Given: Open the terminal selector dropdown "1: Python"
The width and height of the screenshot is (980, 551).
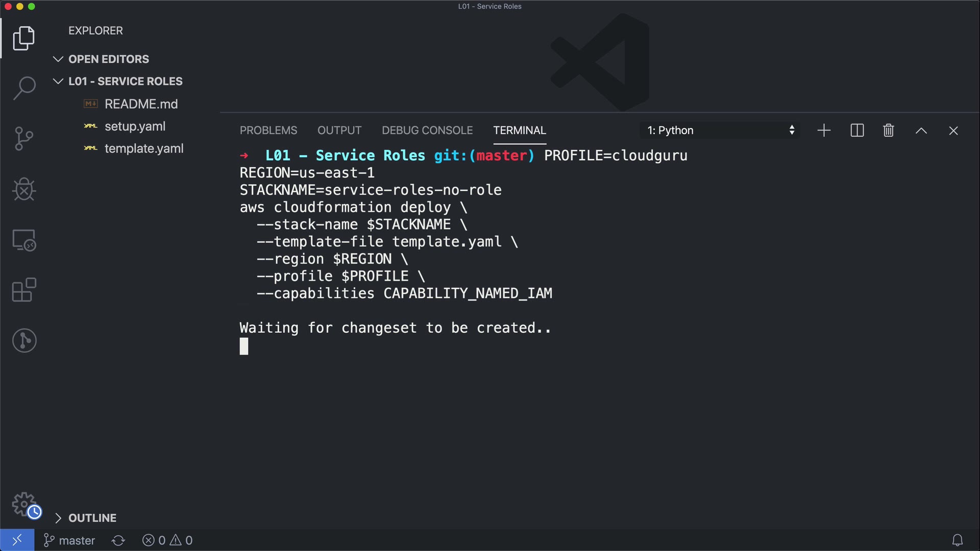Looking at the screenshot, I should [720, 131].
